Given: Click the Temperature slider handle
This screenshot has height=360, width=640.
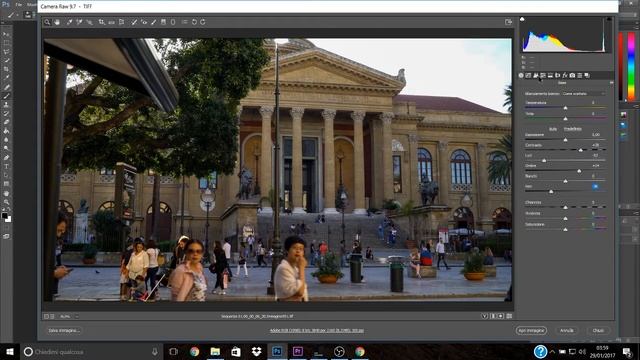Looking at the screenshot, I should click(565, 108).
